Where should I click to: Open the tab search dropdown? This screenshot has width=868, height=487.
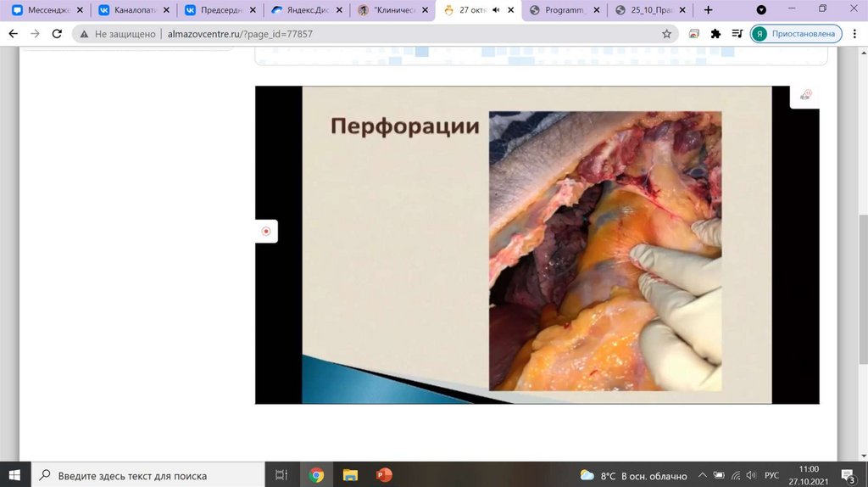pos(761,10)
